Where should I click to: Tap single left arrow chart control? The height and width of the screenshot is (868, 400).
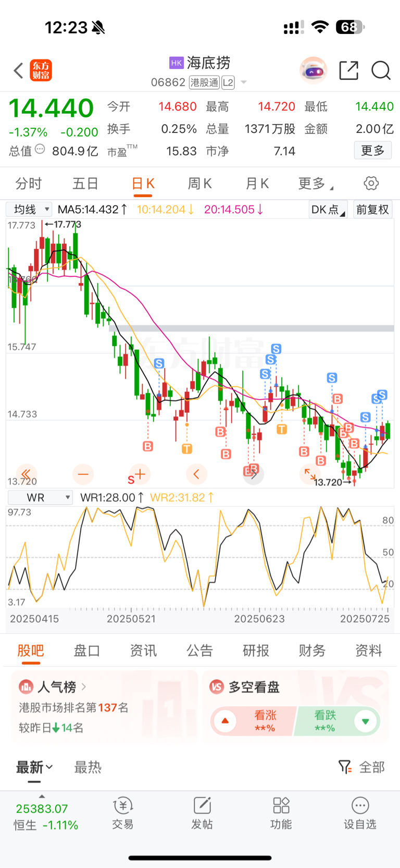(196, 474)
